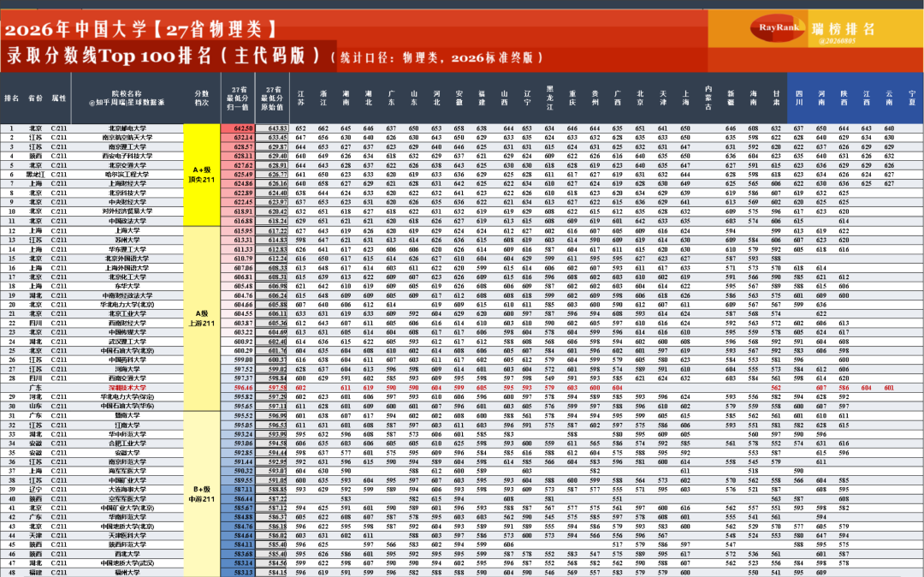This screenshot has width=924, height=577.
Task: Click the 合肥工业大学 cell
Action: 127,443
